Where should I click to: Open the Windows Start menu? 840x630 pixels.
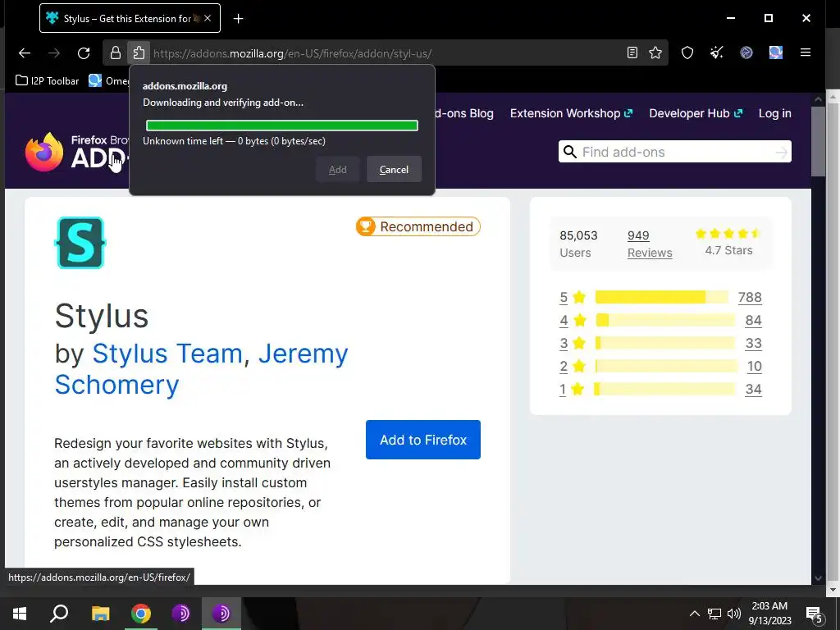click(x=20, y=614)
